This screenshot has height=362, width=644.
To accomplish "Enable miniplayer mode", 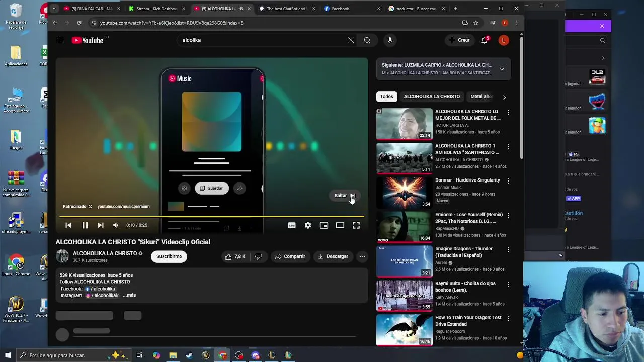I will pyautogui.click(x=324, y=225).
